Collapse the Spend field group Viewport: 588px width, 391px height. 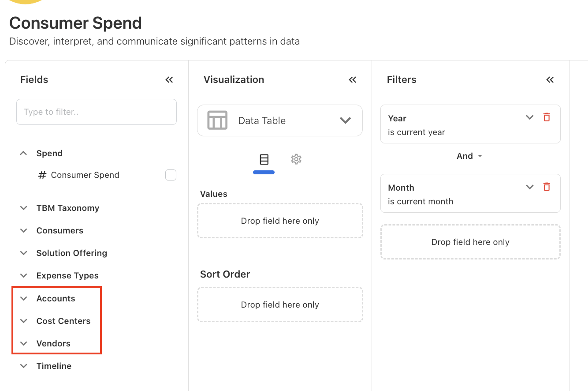24,153
